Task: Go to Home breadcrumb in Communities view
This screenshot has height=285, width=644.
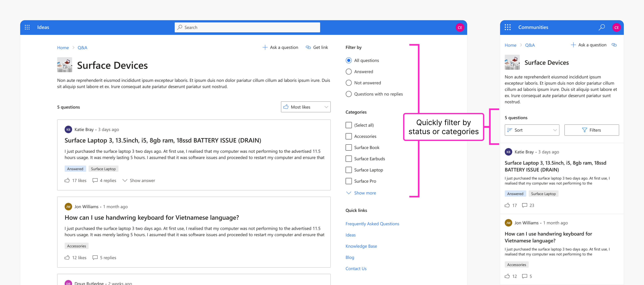Action: point(510,45)
